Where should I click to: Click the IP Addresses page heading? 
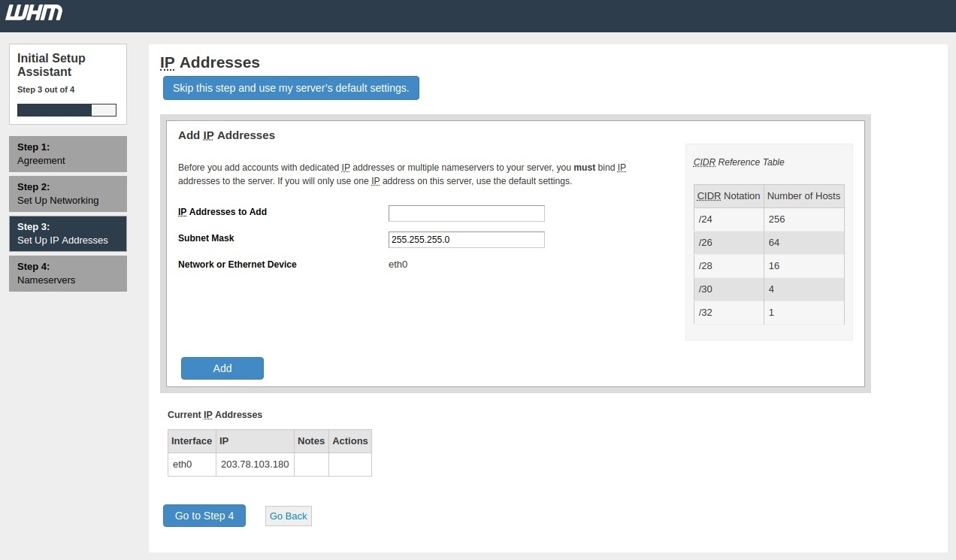coord(210,63)
